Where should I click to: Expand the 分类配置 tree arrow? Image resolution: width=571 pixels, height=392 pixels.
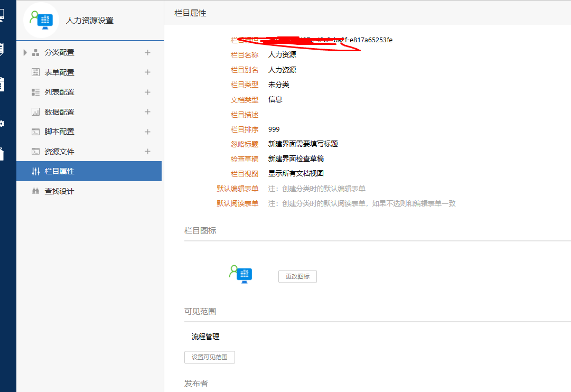25,52
